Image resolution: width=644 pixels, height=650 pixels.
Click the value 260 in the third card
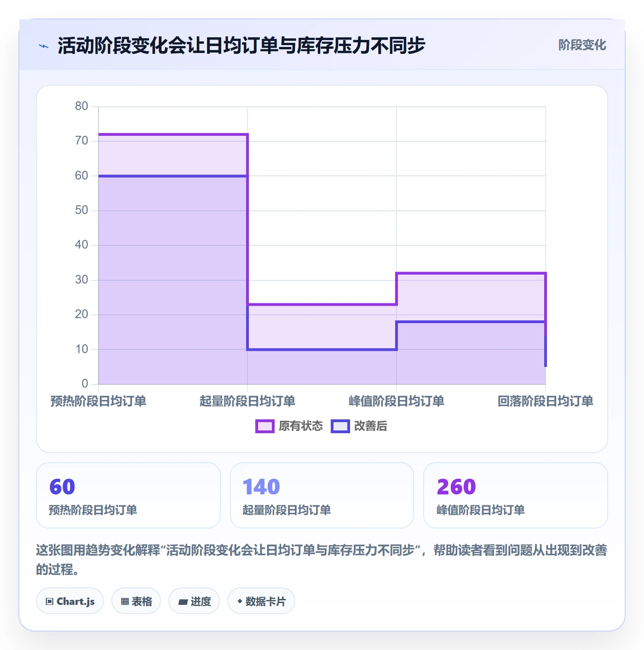click(x=456, y=487)
